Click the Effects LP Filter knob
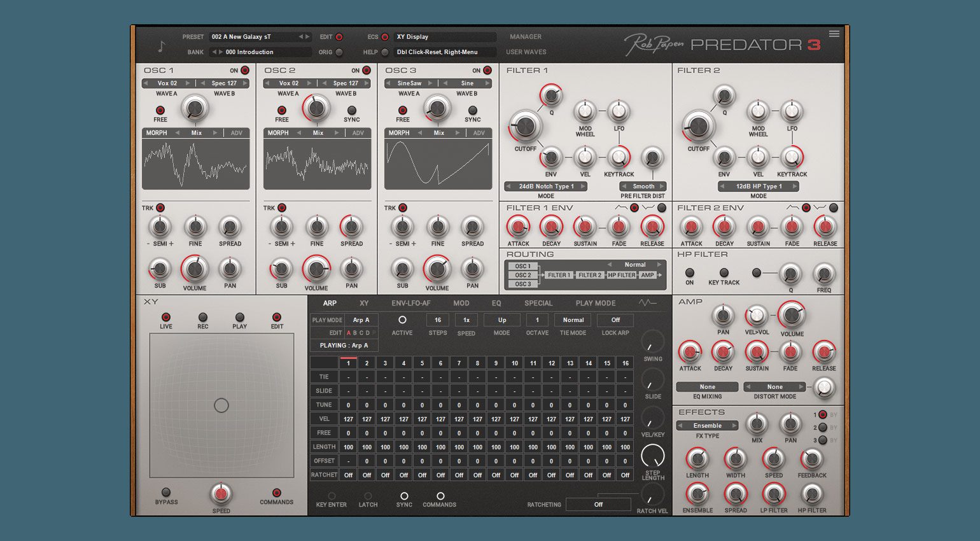 coord(774,494)
